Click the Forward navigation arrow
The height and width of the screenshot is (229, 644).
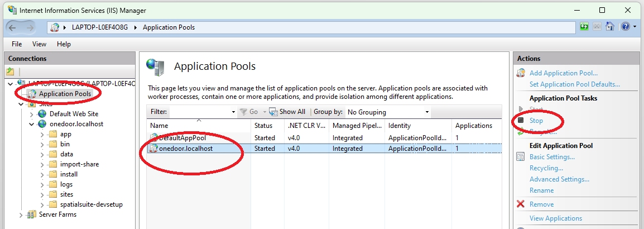(30, 27)
